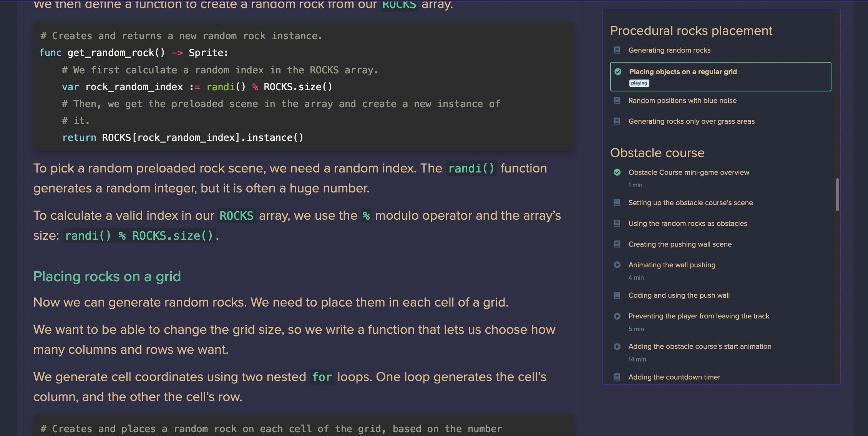The height and width of the screenshot is (436, 868).
Task: Expand the 'Procedural rocks placement' section
Action: pyautogui.click(x=691, y=30)
